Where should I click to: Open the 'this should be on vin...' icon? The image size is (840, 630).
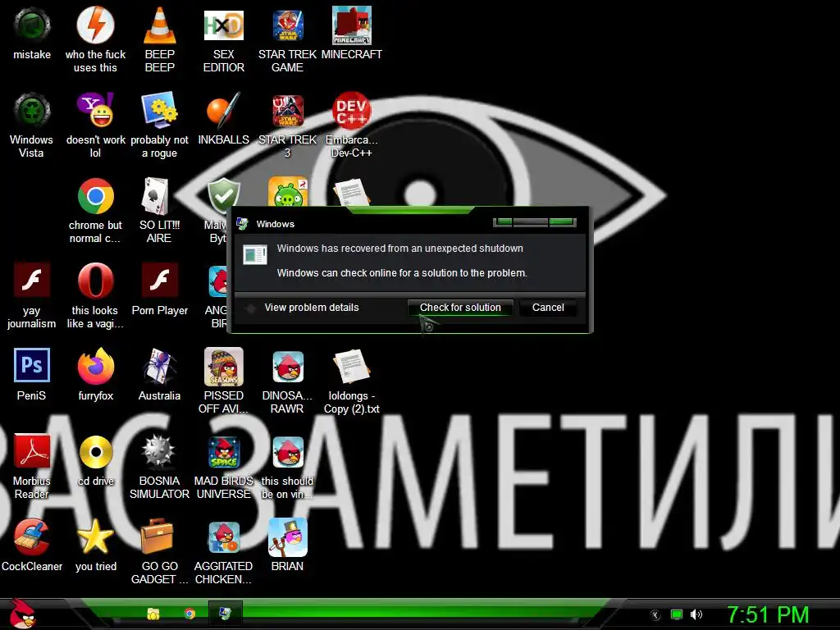288,452
